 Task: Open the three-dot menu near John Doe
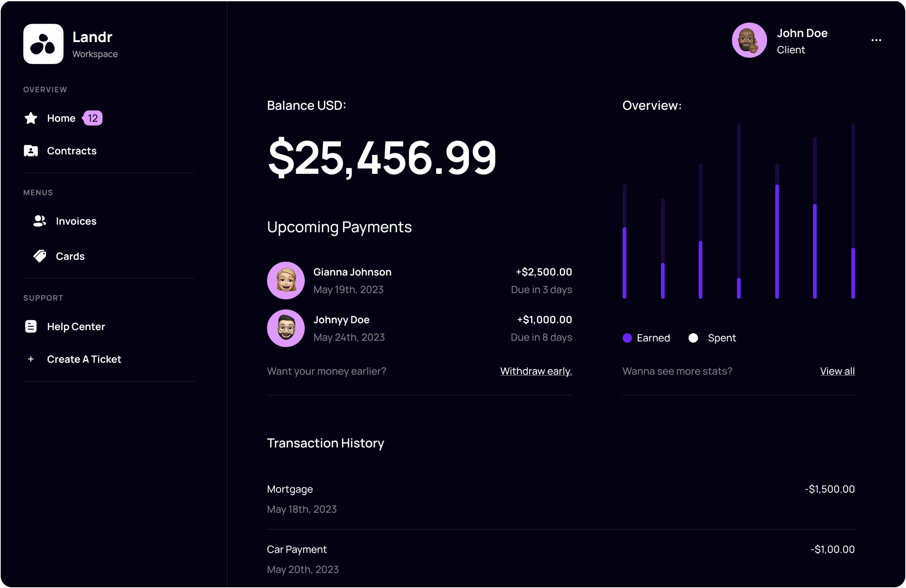coord(876,40)
